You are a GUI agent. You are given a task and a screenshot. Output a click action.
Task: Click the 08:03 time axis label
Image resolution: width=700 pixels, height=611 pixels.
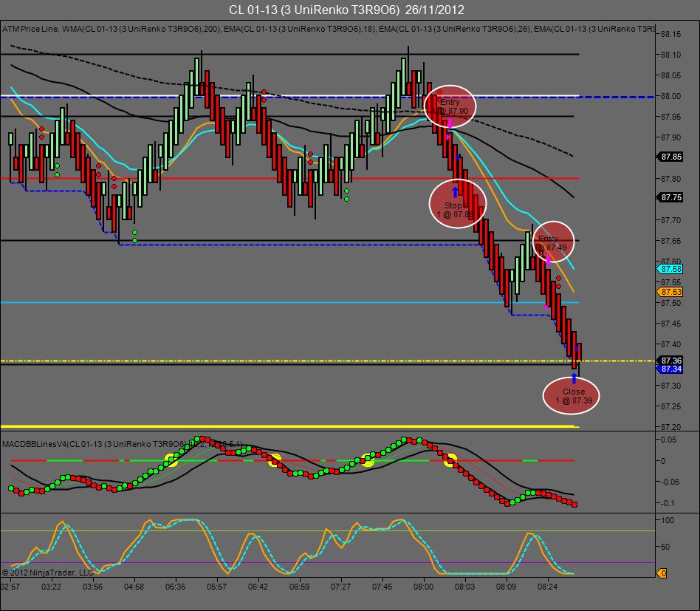[x=464, y=587]
